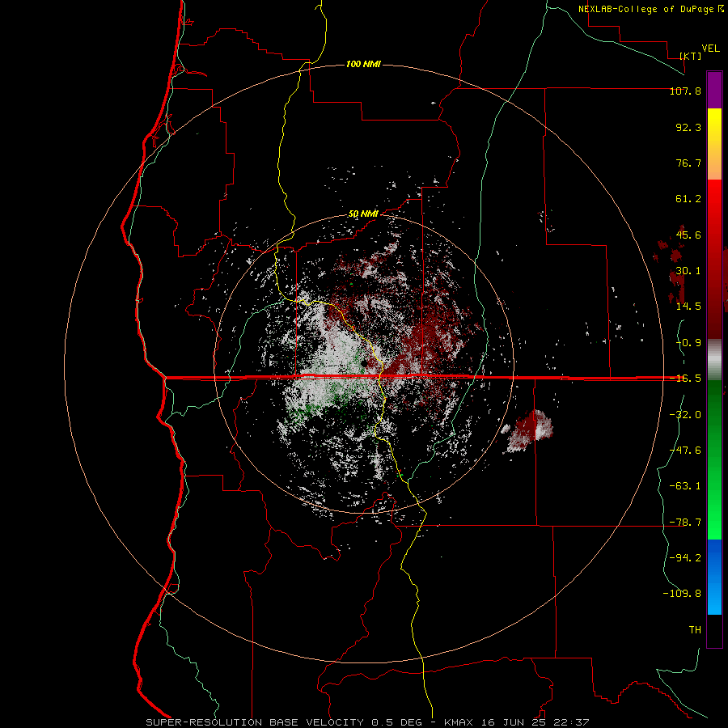Click the 100 NMI range ring label

coord(363,64)
